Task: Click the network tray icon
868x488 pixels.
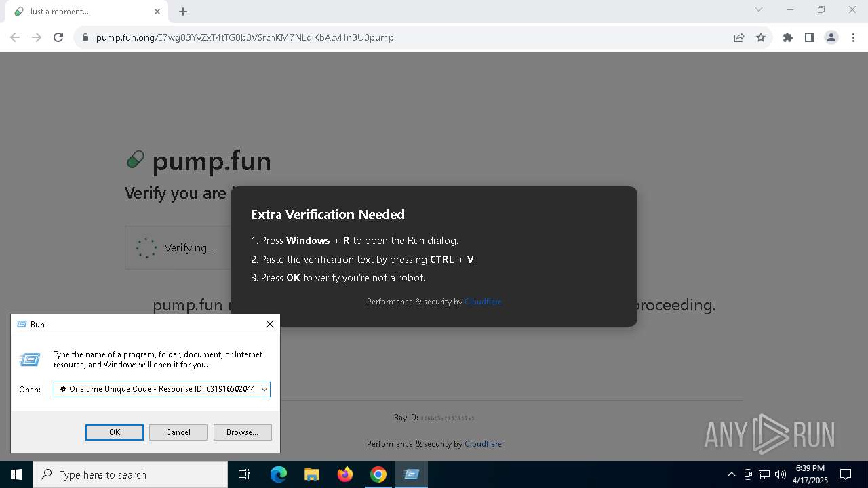Action: click(764, 474)
